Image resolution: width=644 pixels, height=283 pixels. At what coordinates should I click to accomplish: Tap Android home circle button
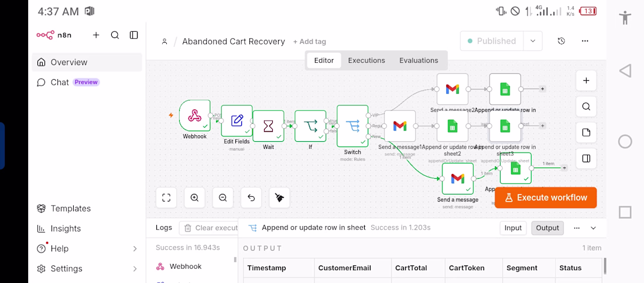(x=625, y=142)
